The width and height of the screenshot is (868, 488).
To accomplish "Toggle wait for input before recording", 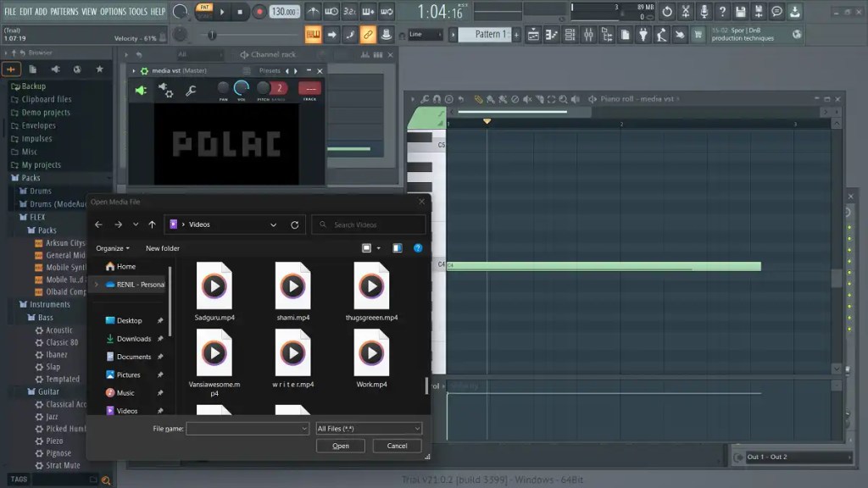I will (331, 11).
